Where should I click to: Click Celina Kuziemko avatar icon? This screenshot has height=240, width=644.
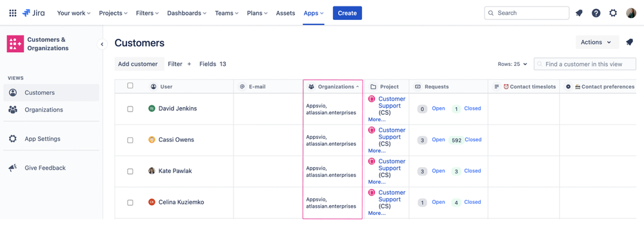[152, 202]
